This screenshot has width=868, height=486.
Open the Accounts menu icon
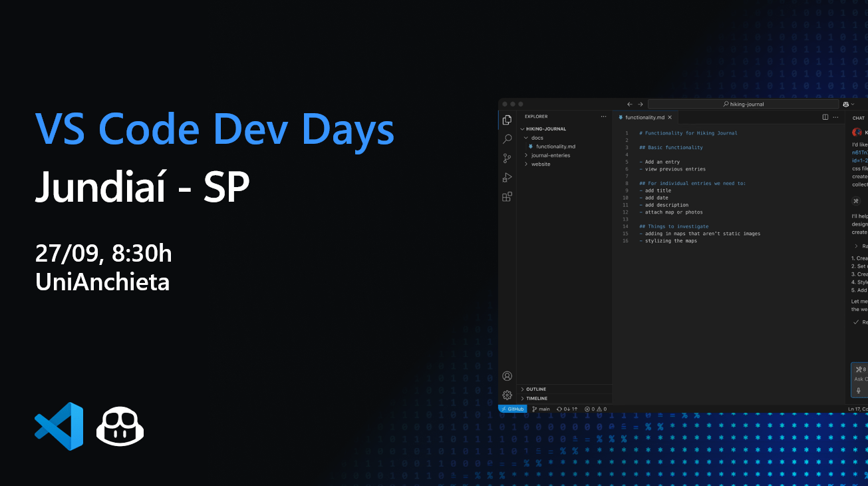coord(507,376)
